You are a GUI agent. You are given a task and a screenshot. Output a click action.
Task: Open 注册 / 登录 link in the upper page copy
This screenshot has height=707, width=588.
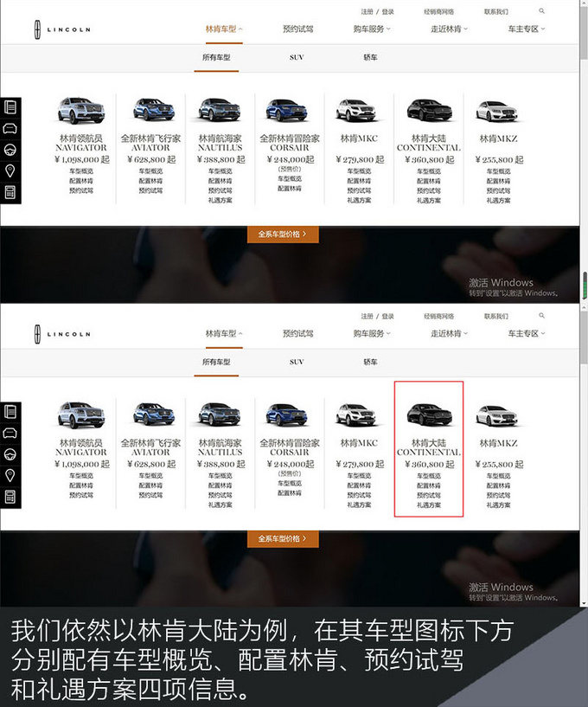pyautogui.click(x=378, y=12)
